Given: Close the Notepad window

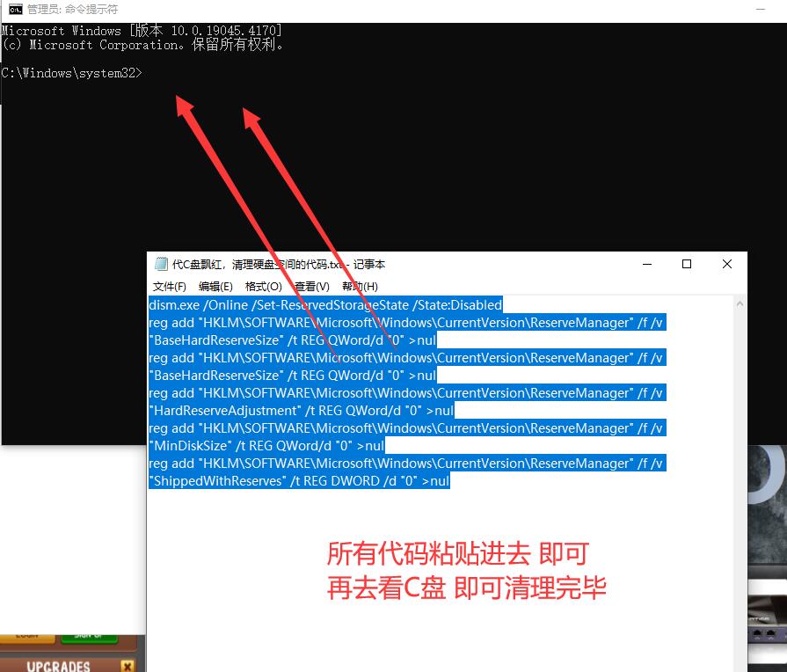Looking at the screenshot, I should point(727,264).
